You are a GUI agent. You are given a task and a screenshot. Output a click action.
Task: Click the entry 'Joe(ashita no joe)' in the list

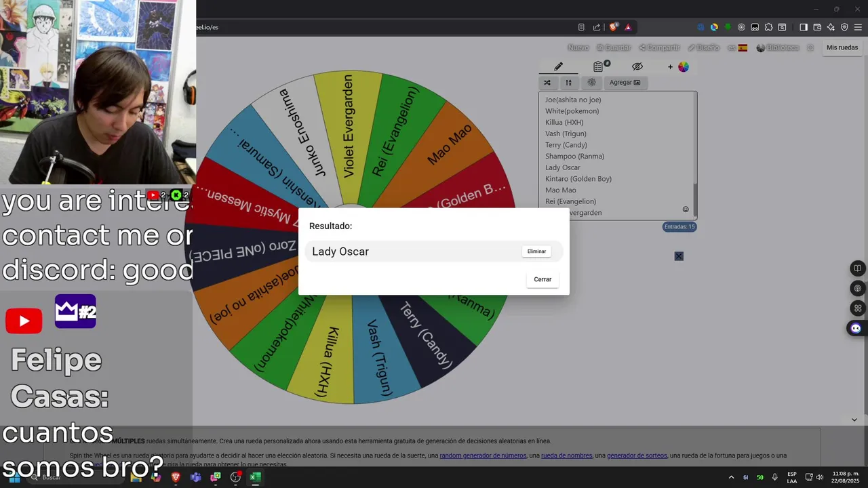click(x=573, y=100)
